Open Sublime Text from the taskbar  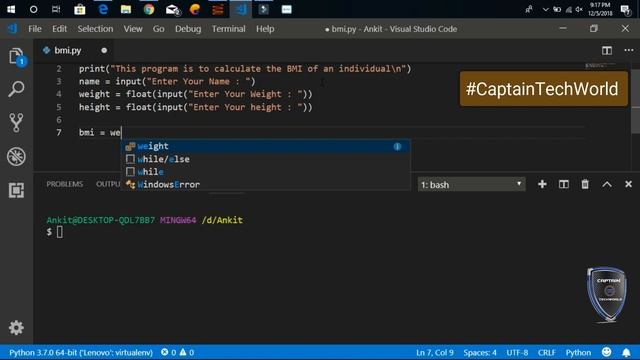(x=218, y=9)
